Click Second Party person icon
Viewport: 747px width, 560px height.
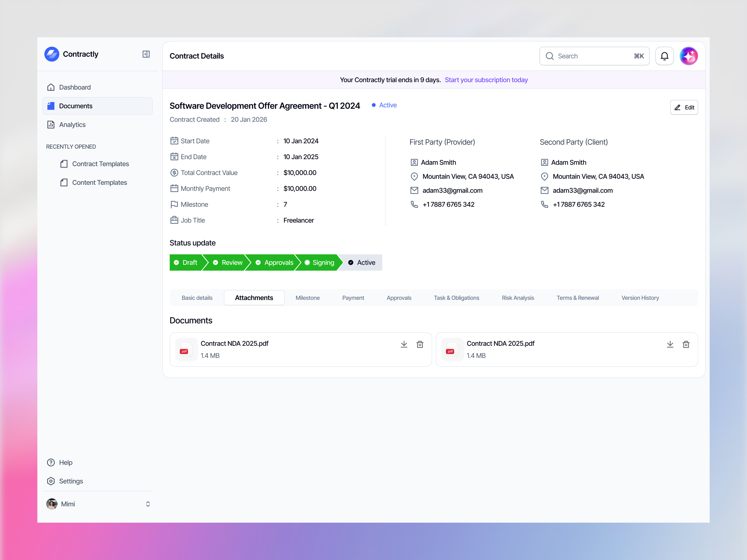point(544,162)
